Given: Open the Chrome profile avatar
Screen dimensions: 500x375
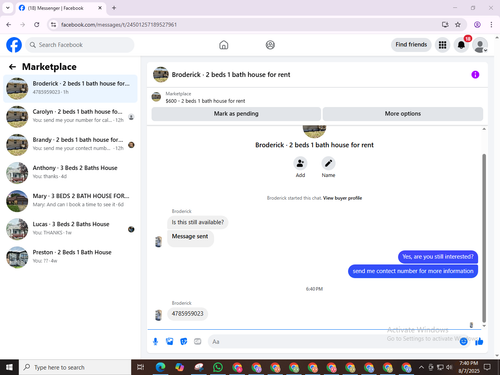Looking at the screenshot, I should point(477,25).
